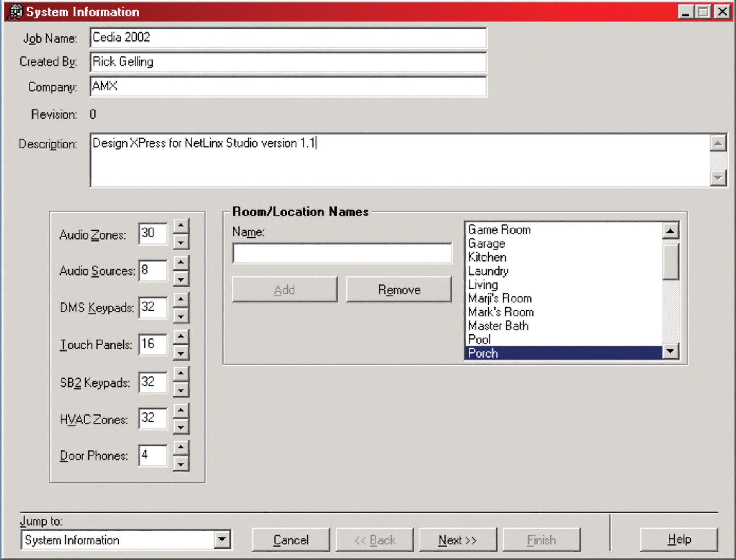Decrease the SB2 Keypads value

pos(181,390)
